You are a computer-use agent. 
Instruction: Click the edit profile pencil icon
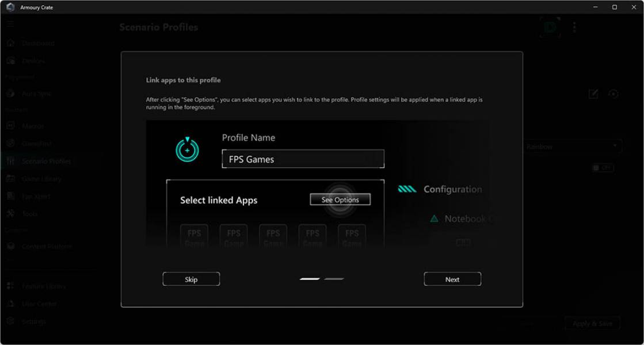pos(593,94)
